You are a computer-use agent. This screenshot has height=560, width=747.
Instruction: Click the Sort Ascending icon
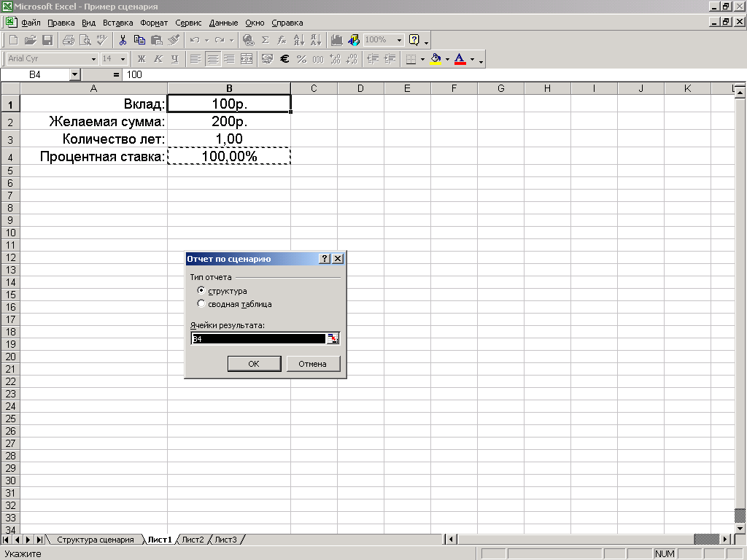coord(299,40)
